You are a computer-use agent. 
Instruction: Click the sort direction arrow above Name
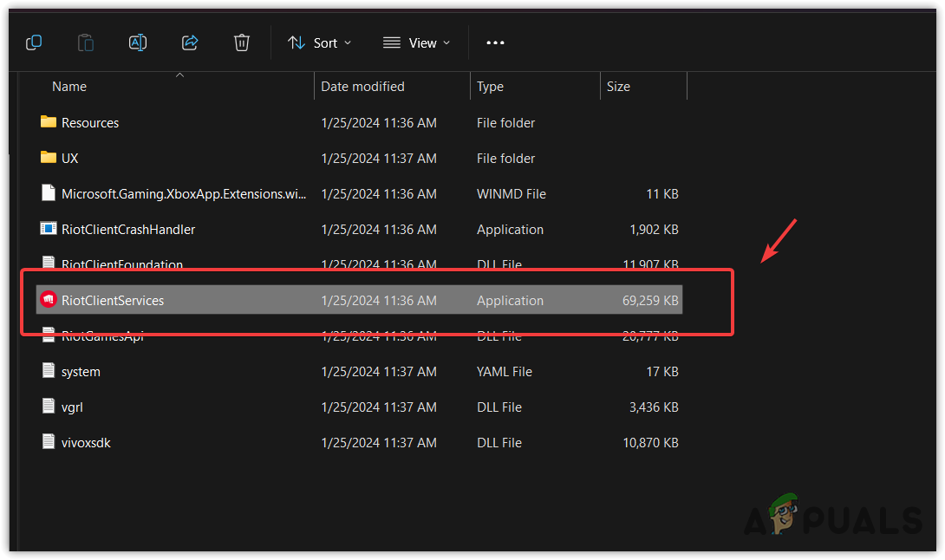pos(179,75)
